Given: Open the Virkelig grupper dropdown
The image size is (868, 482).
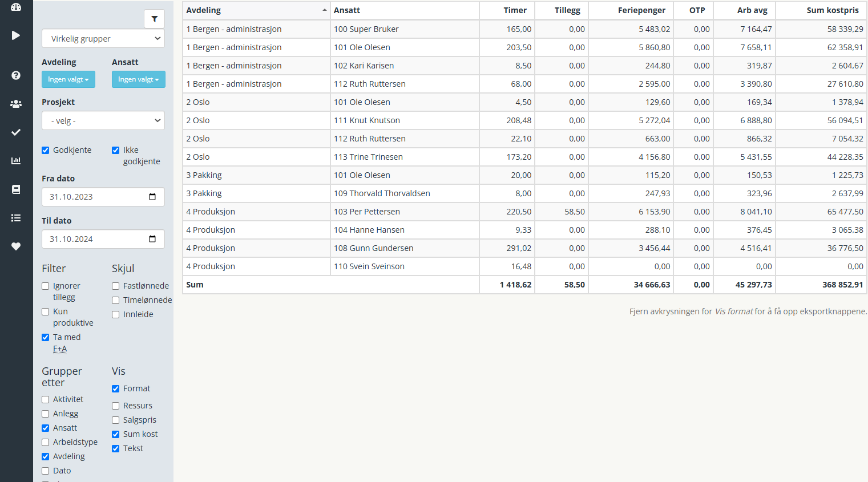Looking at the screenshot, I should 103,39.
